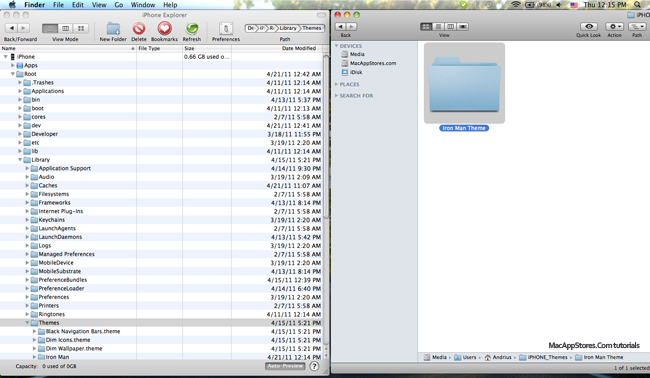Collapse the Themes folder
Viewport: 650px width, 378px height.
coord(27,322)
